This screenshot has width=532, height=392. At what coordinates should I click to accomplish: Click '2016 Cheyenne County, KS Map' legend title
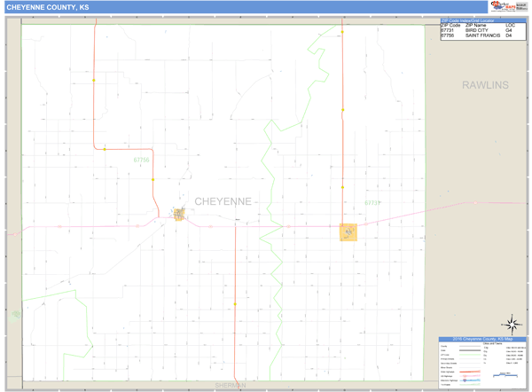482,339
